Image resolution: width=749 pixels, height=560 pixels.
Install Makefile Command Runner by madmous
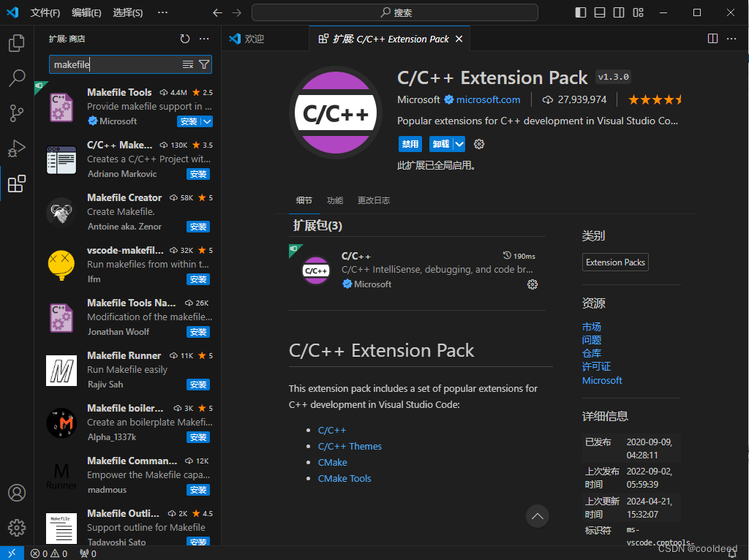click(198, 490)
